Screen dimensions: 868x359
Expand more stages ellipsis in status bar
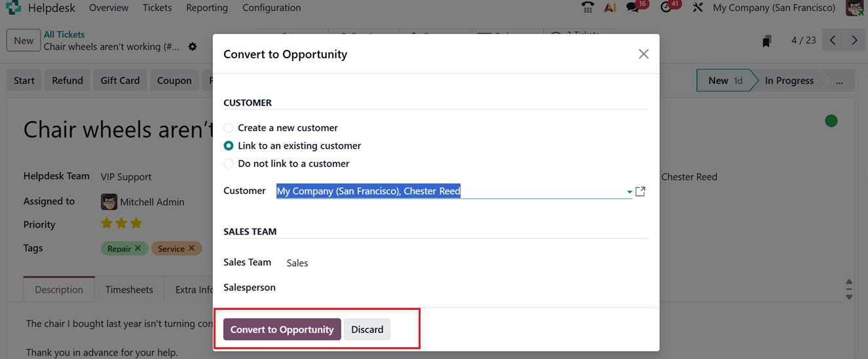click(x=839, y=81)
